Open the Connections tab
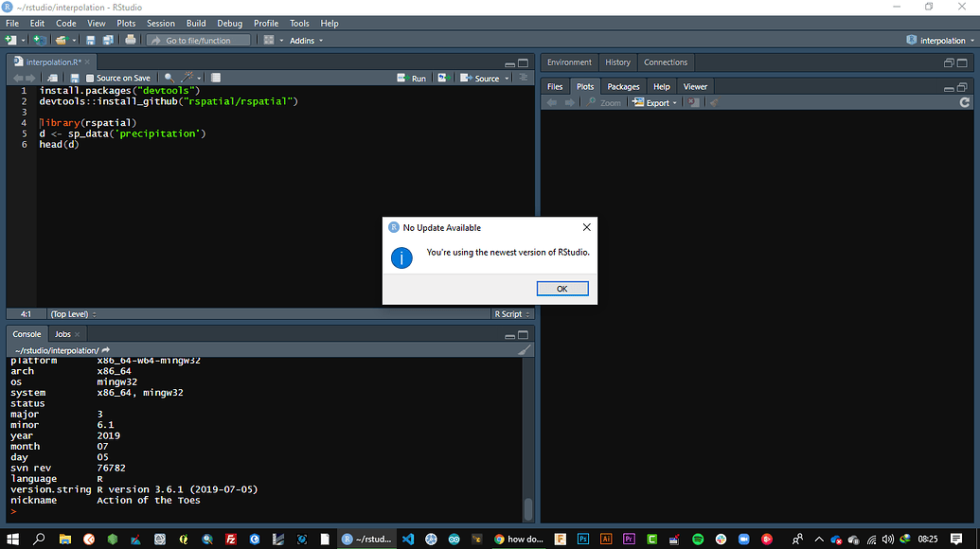This screenshot has width=980, height=549. point(666,62)
